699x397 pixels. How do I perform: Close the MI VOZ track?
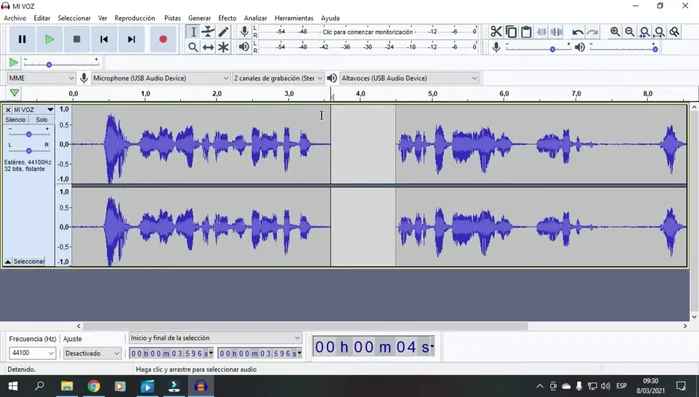pos(8,110)
